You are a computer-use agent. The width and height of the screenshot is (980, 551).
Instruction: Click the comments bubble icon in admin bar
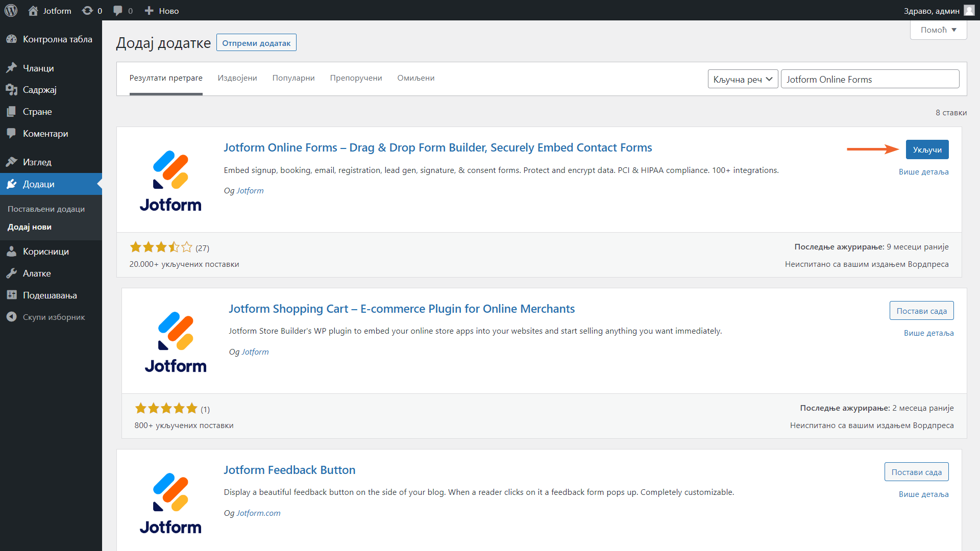tap(118, 11)
